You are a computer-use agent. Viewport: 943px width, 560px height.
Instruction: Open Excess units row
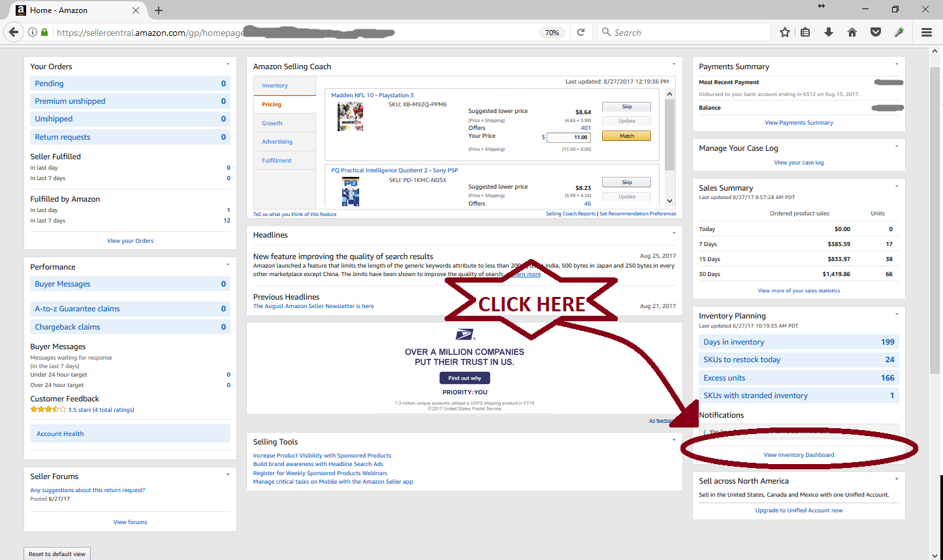click(799, 378)
